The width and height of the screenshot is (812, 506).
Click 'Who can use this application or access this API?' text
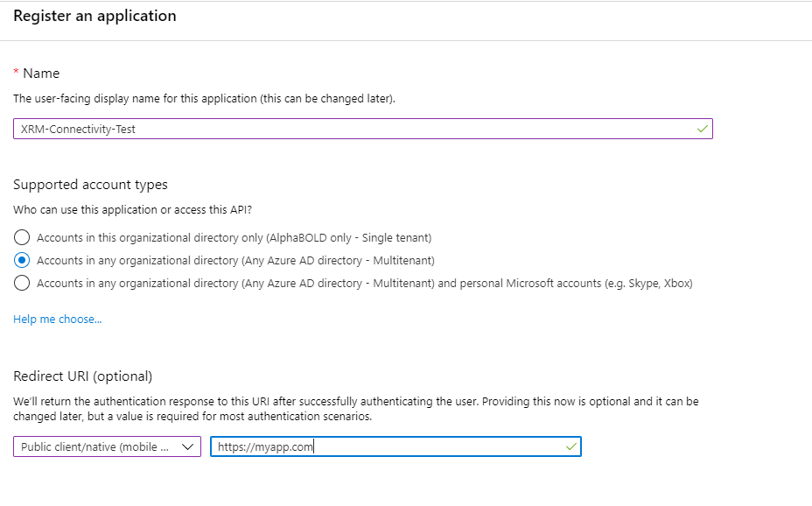point(133,210)
